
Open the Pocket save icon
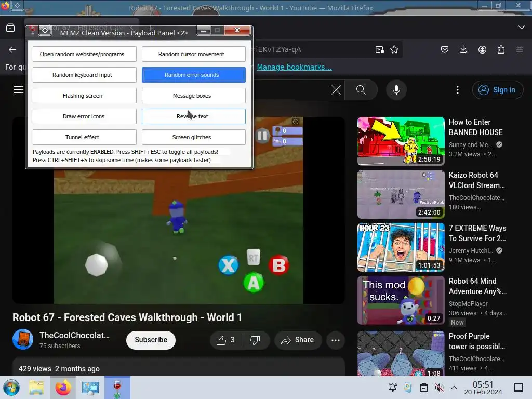pyautogui.click(x=445, y=49)
